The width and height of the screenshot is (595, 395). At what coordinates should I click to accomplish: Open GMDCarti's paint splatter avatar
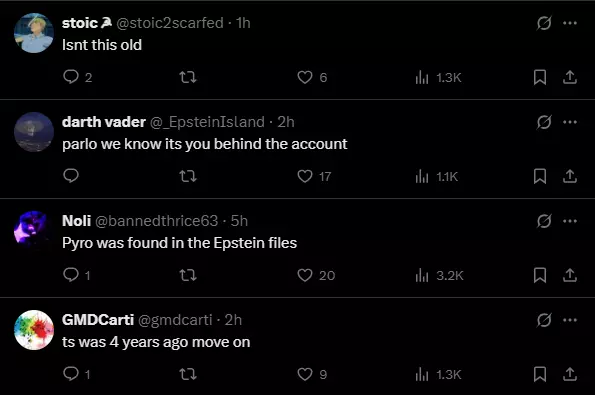click(34, 330)
